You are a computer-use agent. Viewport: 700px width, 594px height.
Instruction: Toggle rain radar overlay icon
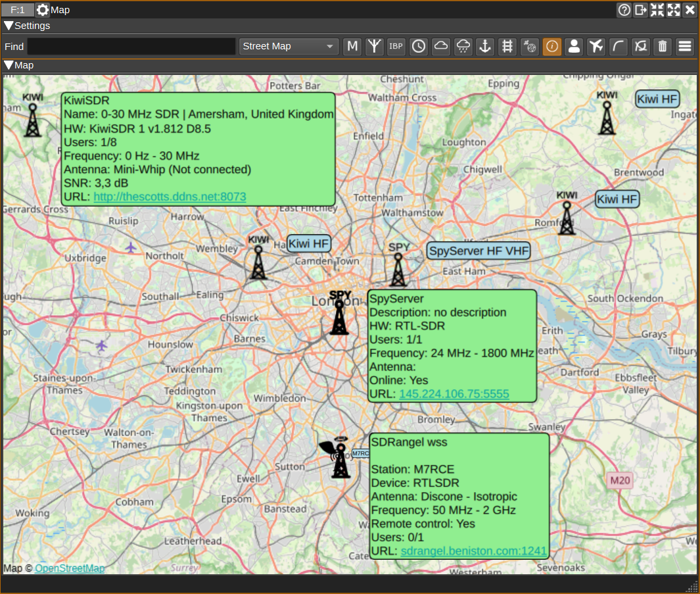[x=463, y=47]
